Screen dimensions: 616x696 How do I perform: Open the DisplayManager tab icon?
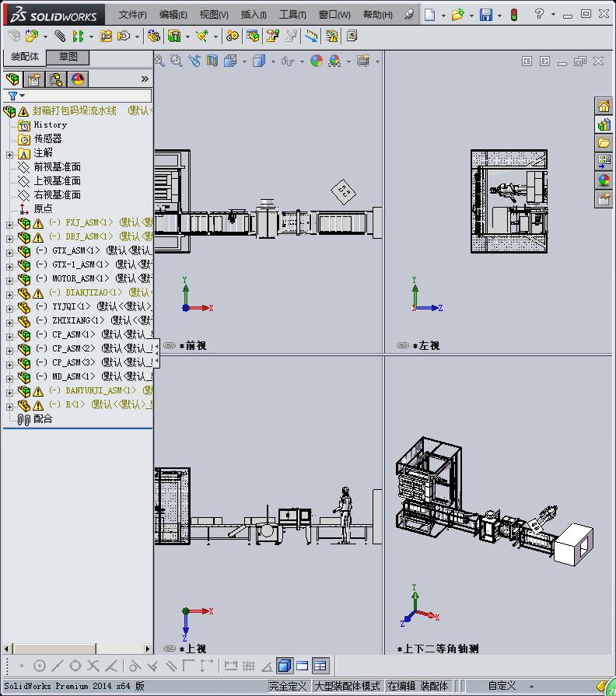(x=78, y=79)
